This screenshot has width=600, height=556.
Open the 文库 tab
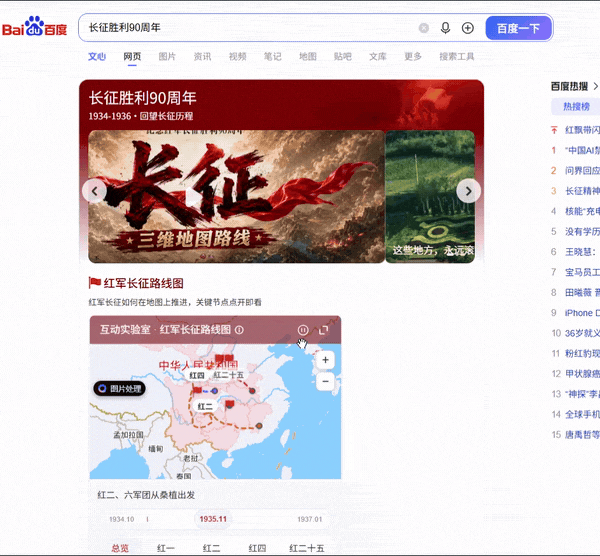click(x=378, y=57)
